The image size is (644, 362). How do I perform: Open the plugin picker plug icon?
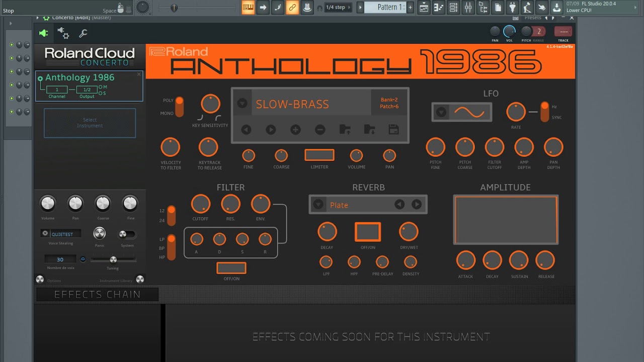pyautogui.click(x=512, y=7)
